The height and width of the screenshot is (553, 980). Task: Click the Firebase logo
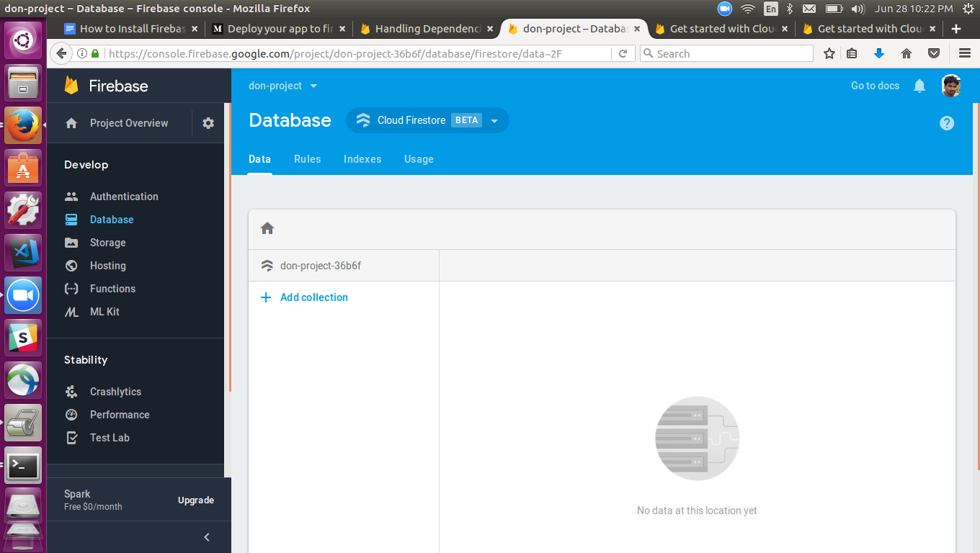pos(106,86)
